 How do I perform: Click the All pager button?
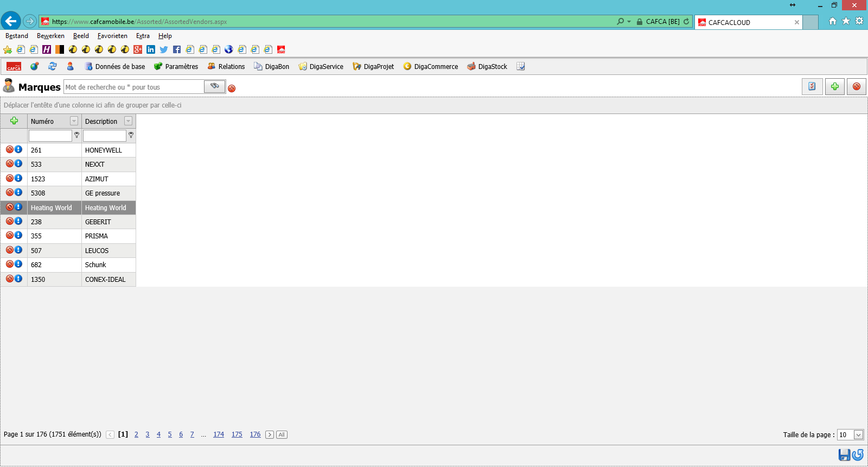tap(282, 434)
